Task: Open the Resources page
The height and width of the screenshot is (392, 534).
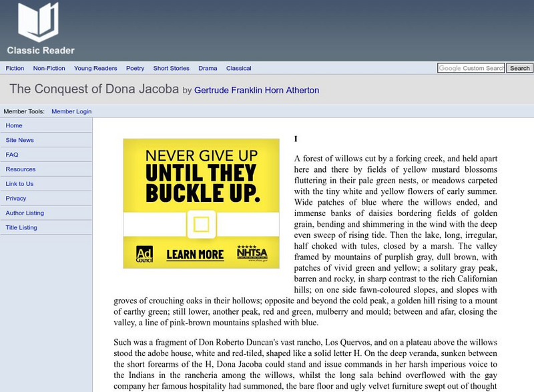Action: (21, 169)
